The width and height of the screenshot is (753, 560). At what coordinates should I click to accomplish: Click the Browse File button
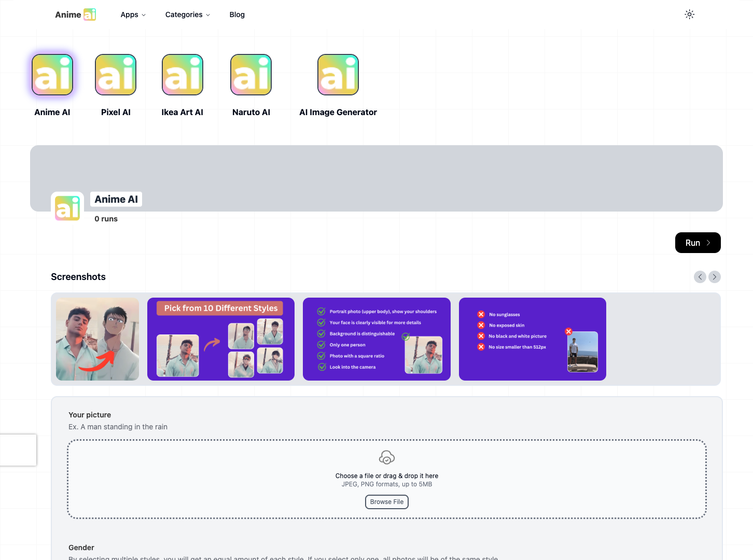coord(387,502)
